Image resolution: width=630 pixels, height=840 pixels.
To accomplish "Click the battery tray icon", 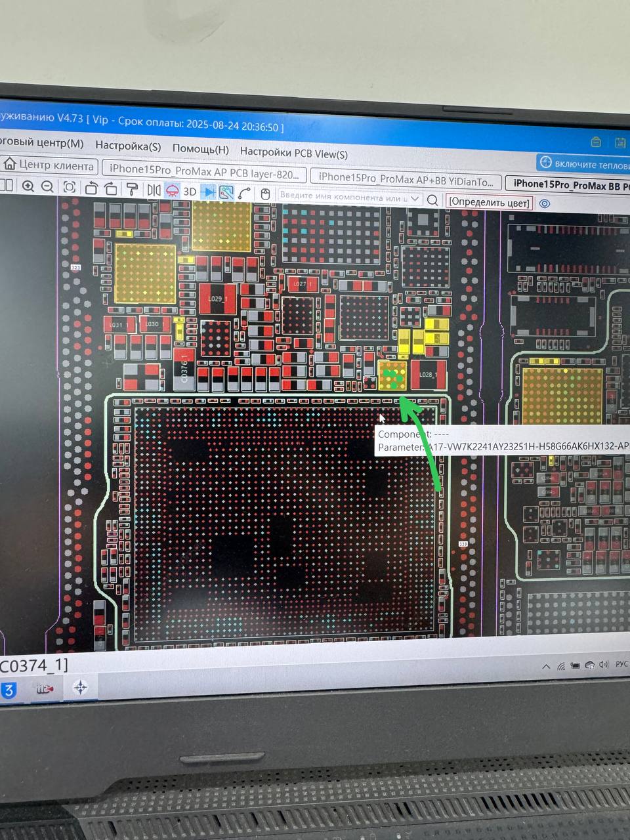I will point(576,666).
